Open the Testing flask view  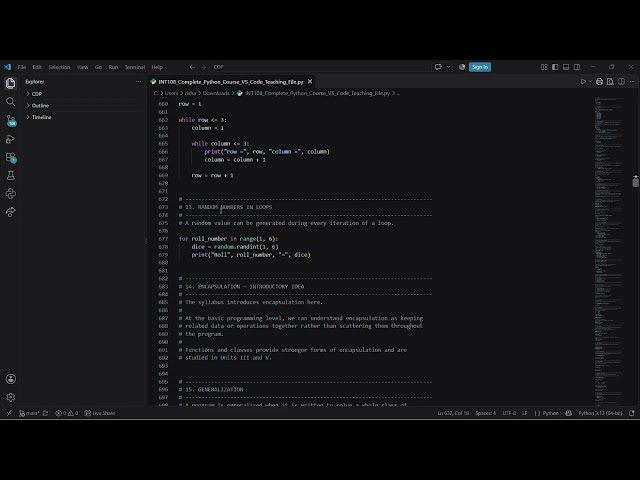point(11,176)
